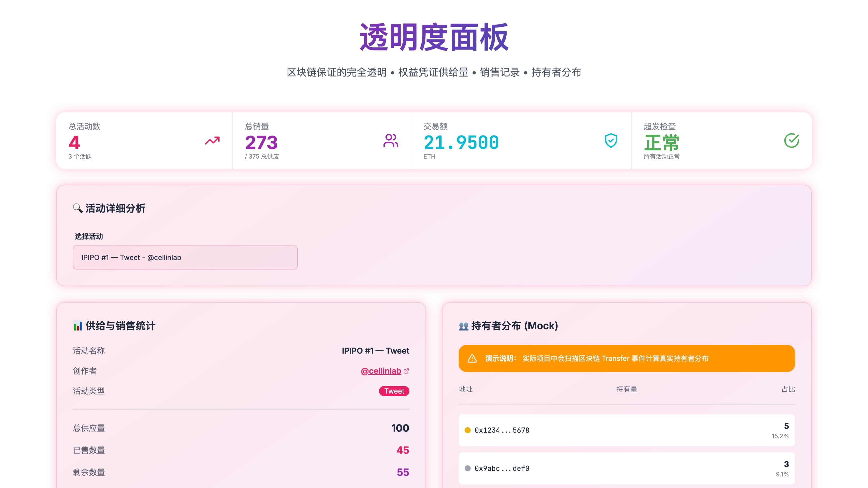Click the yellow dot beside 0x1234...5678
868x488 pixels.
468,430
